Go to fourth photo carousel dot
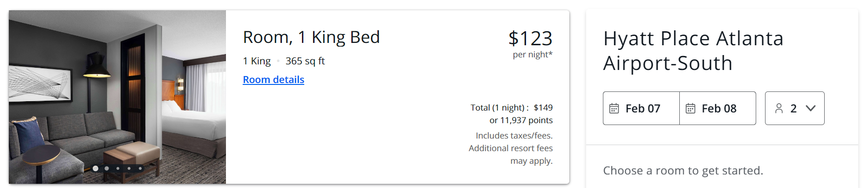This screenshot has width=868, height=188. pos(129,168)
